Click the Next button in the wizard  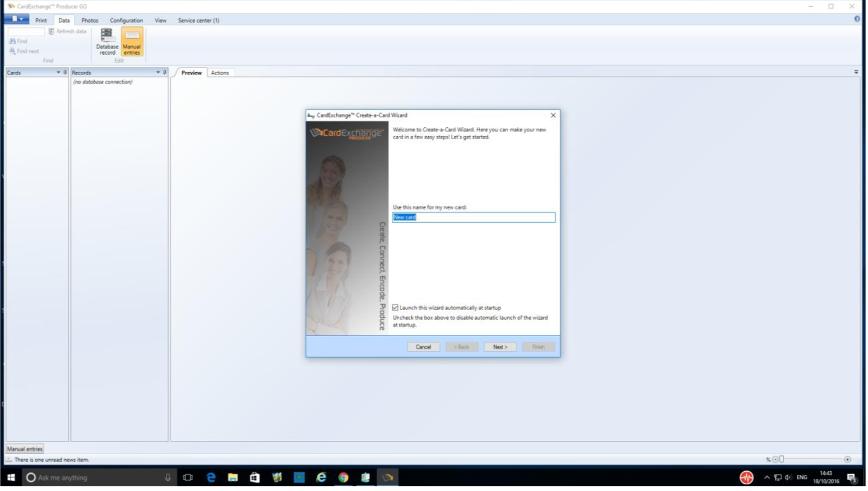[499, 347]
